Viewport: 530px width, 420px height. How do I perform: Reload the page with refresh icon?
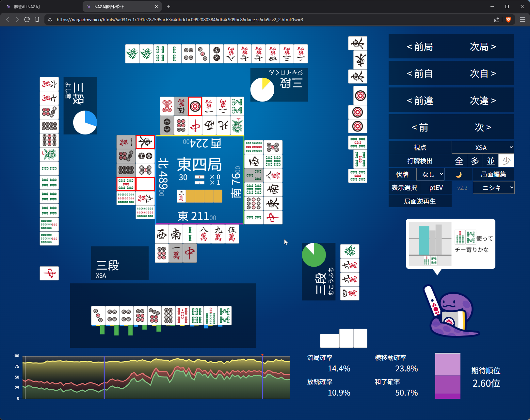coord(27,20)
